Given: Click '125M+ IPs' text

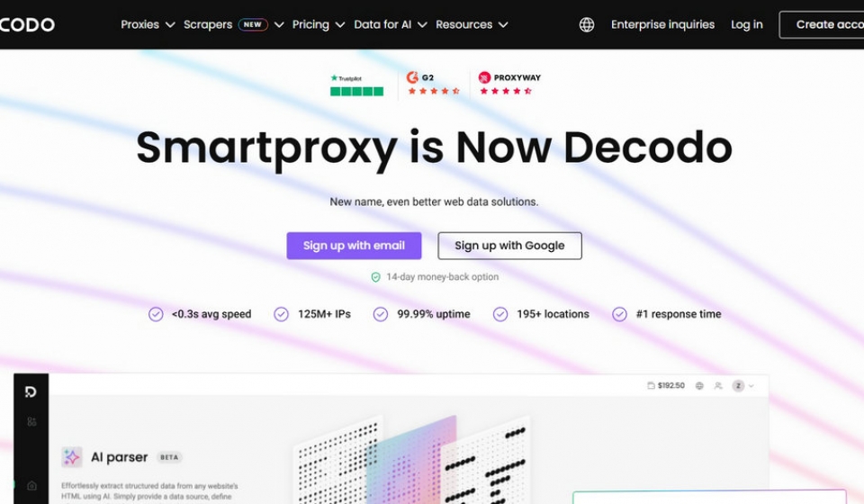Looking at the screenshot, I should [x=324, y=314].
